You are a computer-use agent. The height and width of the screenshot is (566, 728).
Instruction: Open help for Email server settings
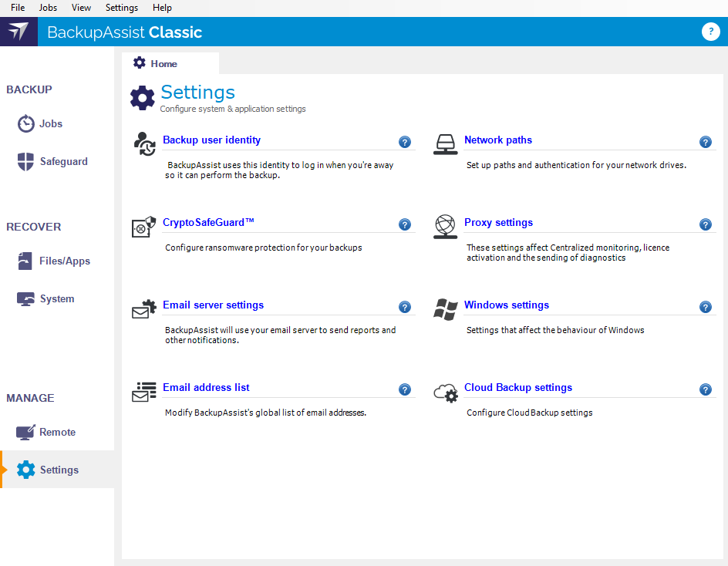point(405,307)
